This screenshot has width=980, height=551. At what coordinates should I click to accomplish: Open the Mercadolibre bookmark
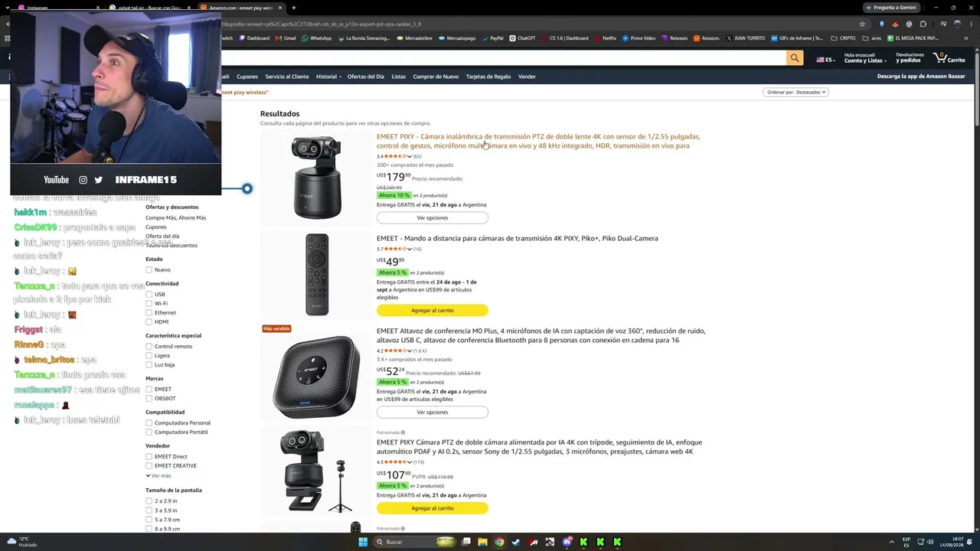414,38
